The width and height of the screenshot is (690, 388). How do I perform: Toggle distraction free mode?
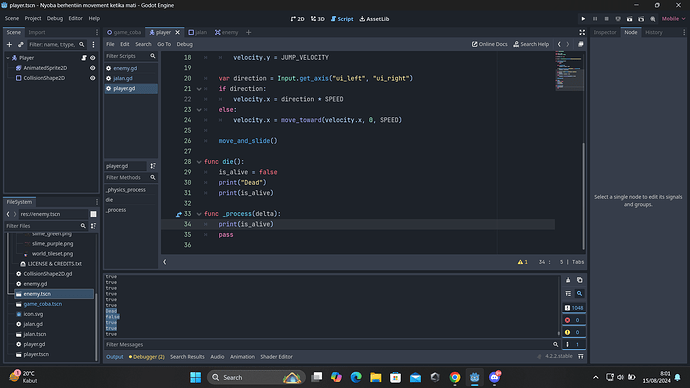point(582,32)
